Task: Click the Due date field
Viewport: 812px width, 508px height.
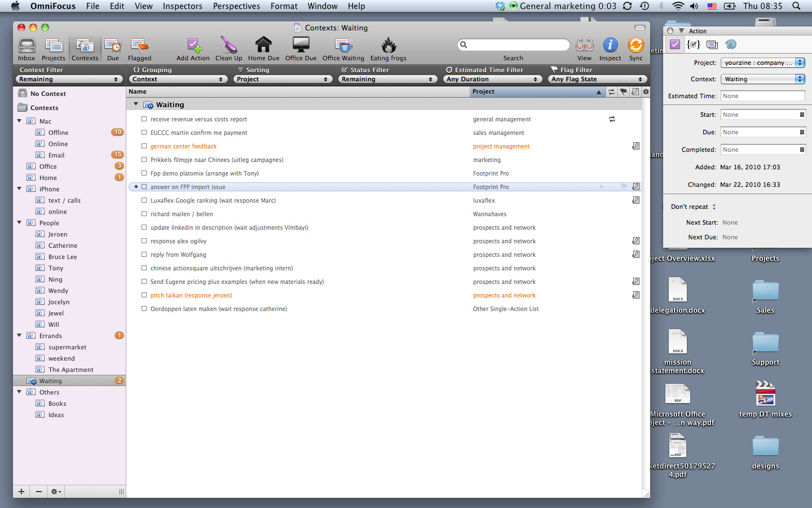Action: click(763, 132)
